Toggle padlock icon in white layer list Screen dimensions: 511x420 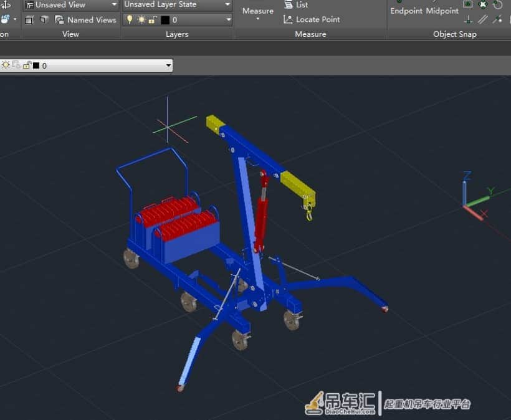pos(27,65)
